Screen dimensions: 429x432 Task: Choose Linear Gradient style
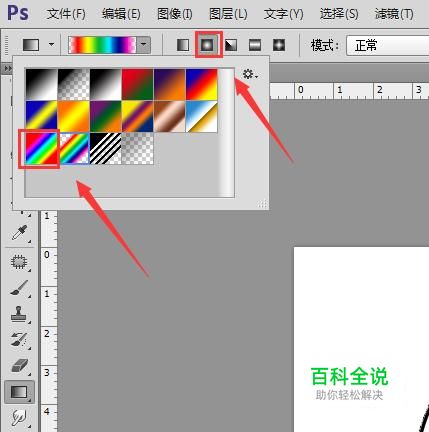[183, 45]
